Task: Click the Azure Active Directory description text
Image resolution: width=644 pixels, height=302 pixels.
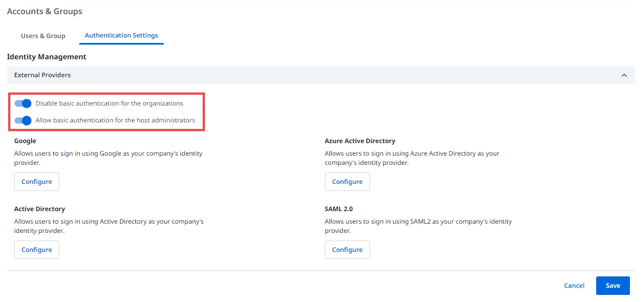Action: coord(412,158)
